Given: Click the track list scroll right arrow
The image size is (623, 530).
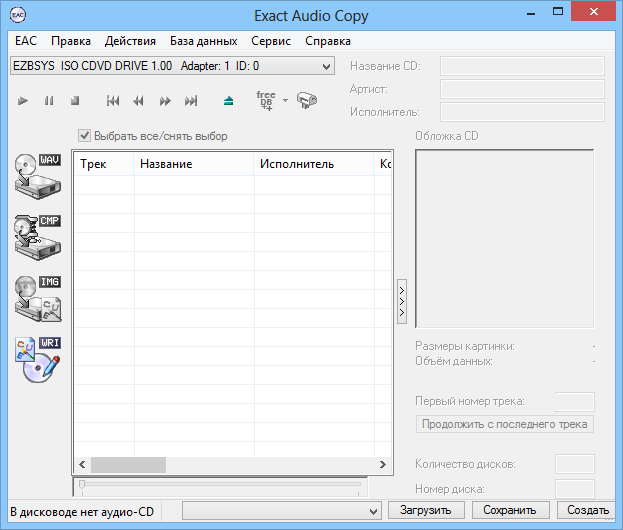Looking at the screenshot, I should [x=383, y=465].
